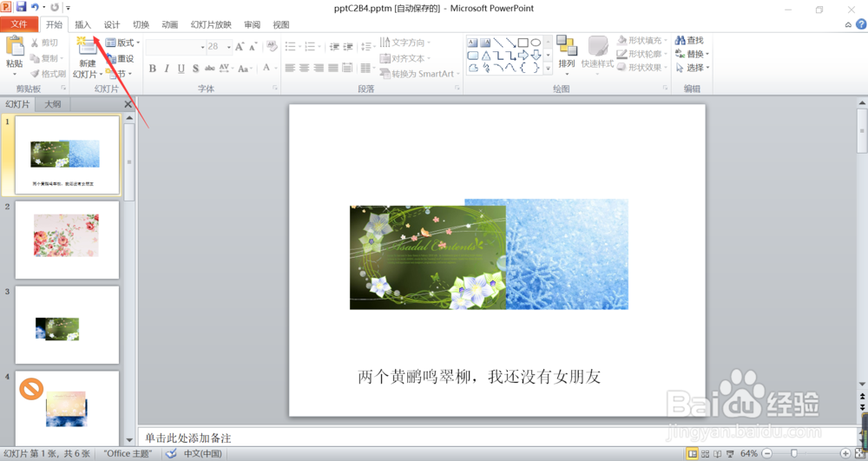Select slide 2 thumbnail with roses image
The width and height of the screenshot is (868, 461).
67,240
